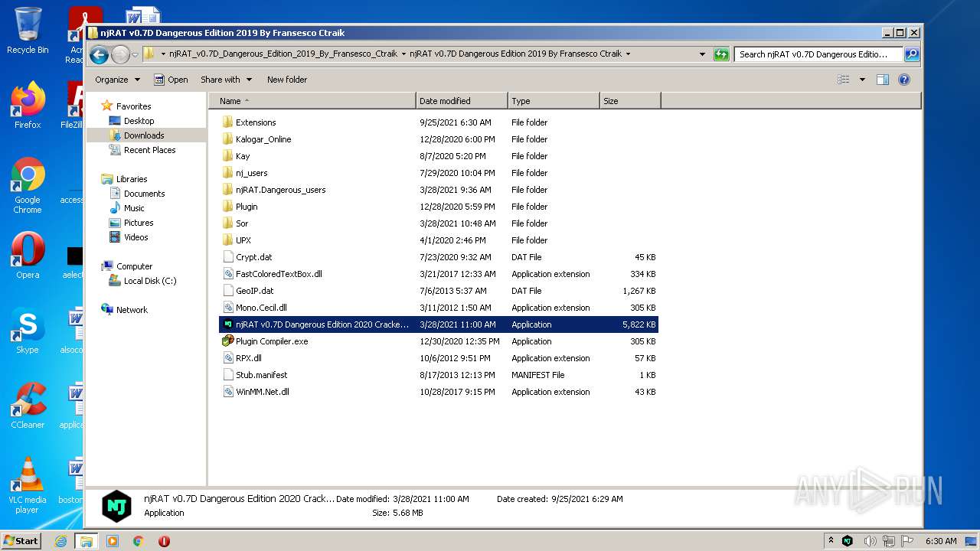The image size is (980, 551).
Task: Click the taskbar clock showing 6:30 AM
Action: point(941,541)
